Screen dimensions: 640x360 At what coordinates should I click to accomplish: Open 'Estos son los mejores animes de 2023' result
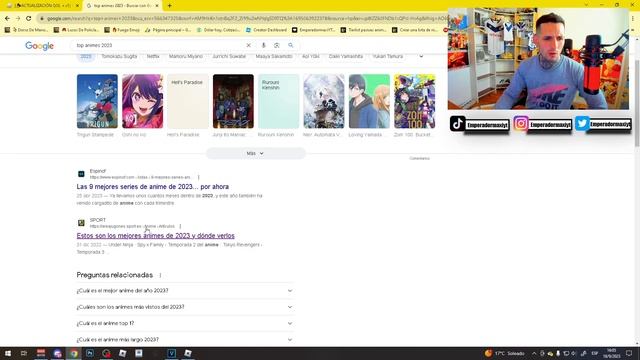[156, 236]
